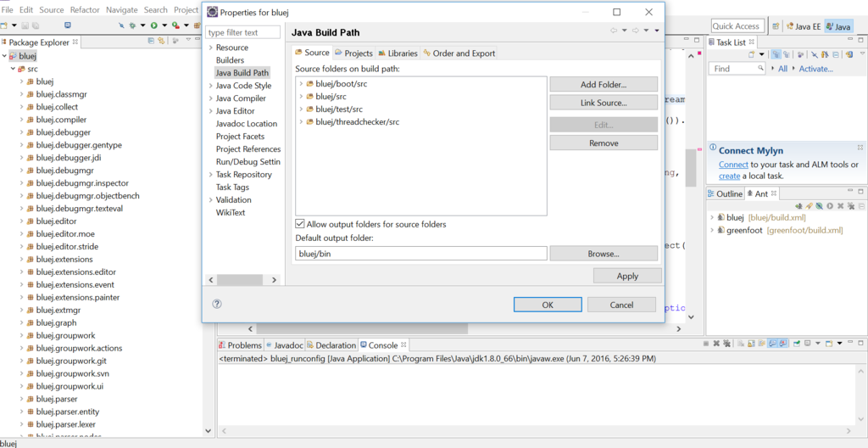The width and height of the screenshot is (868, 448).
Task: Expand the Java Code Style properties node
Action: click(x=211, y=86)
